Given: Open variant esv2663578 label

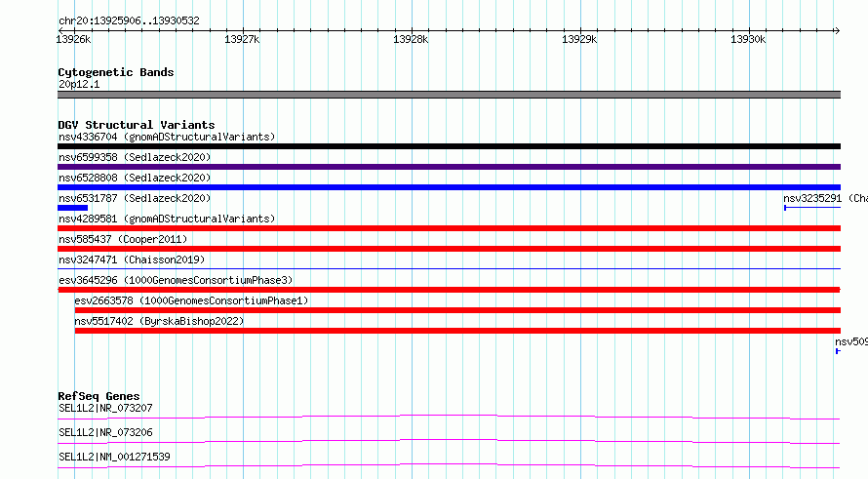Looking at the screenshot, I should click(x=191, y=300).
